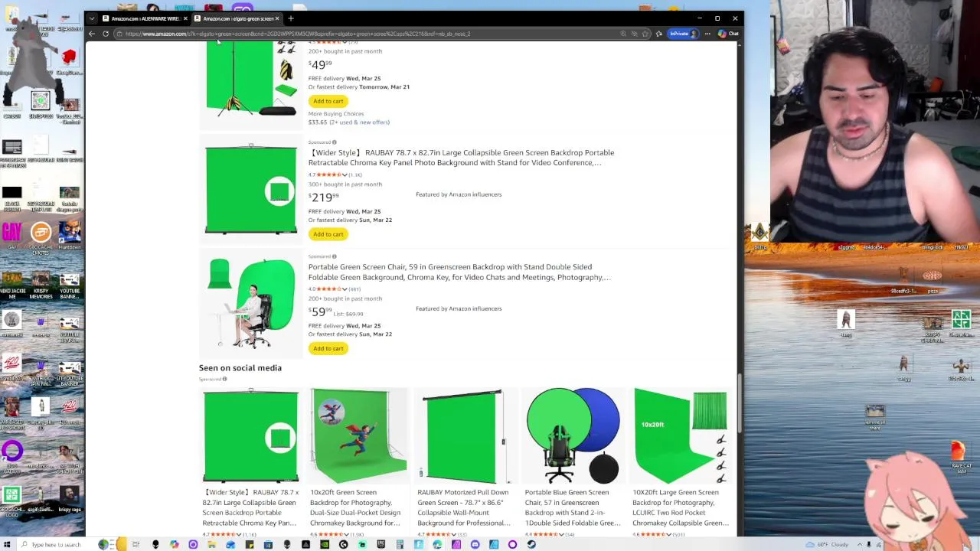Open the Windows Start menu
The height and width of the screenshot is (551, 980).
click(x=7, y=544)
